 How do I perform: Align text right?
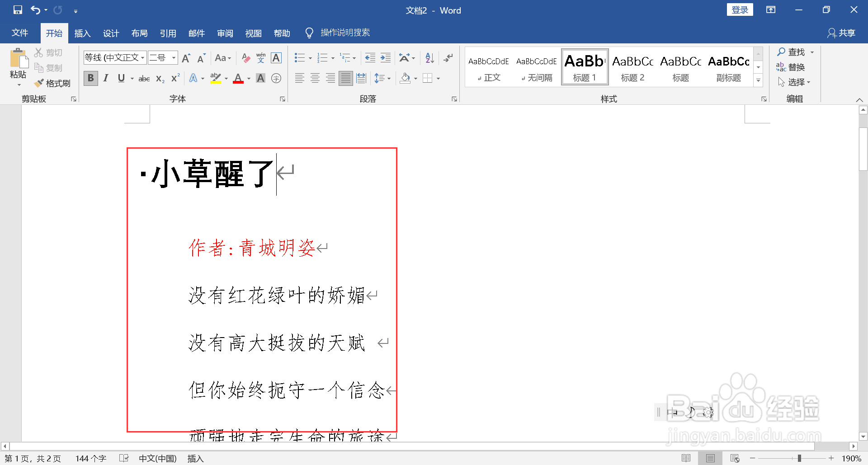330,78
